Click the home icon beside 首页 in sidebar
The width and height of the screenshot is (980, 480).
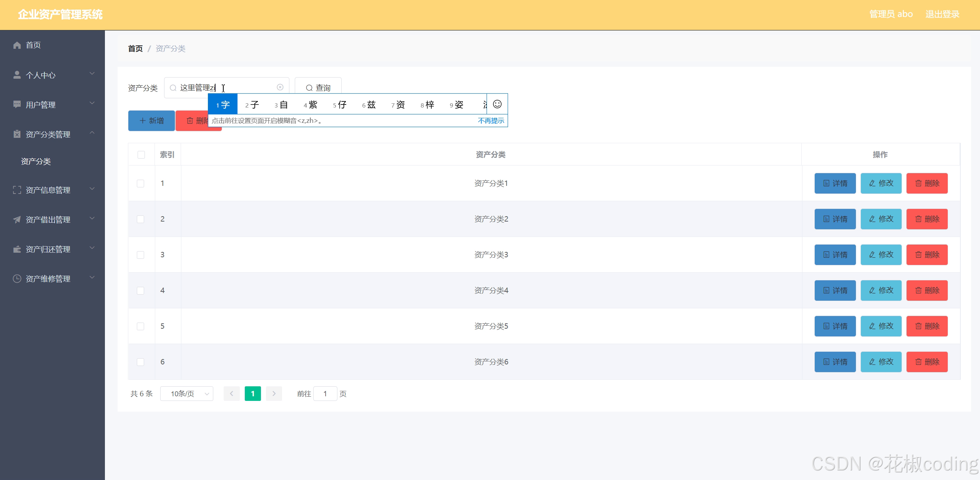tap(17, 45)
